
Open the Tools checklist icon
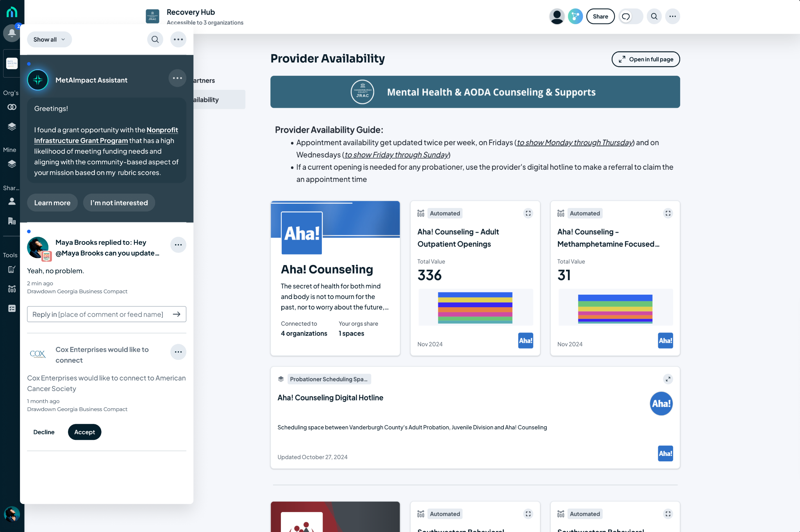click(x=12, y=308)
